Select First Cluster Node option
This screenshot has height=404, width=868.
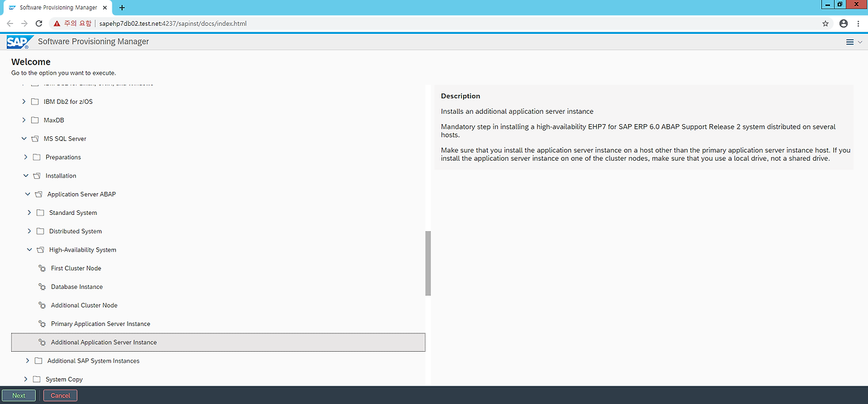76,268
